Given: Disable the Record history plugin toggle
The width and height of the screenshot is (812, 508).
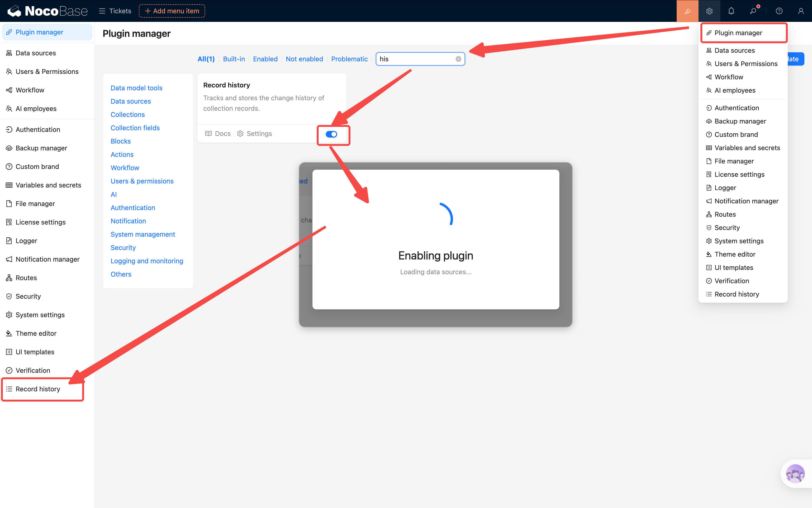Looking at the screenshot, I should pyautogui.click(x=331, y=134).
